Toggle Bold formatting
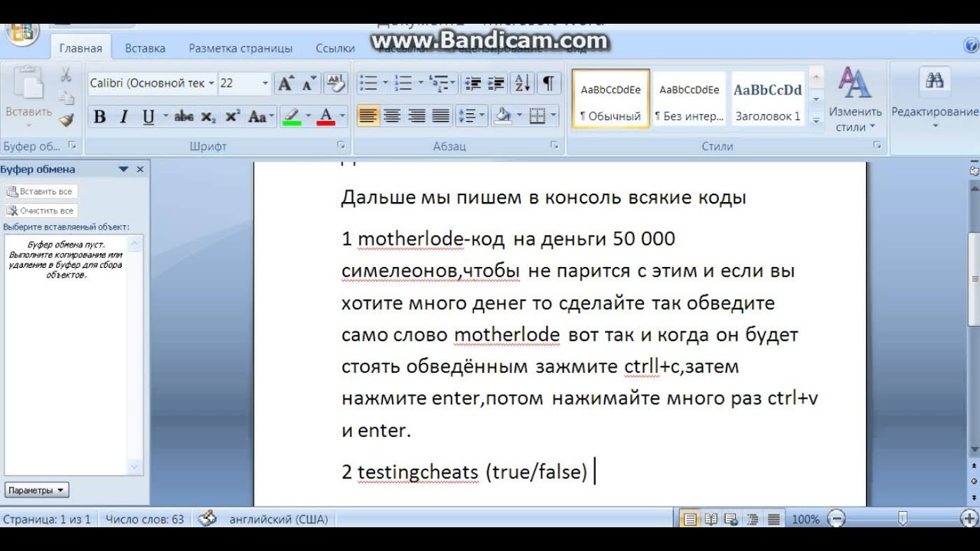The height and width of the screenshot is (551, 980). tap(100, 117)
